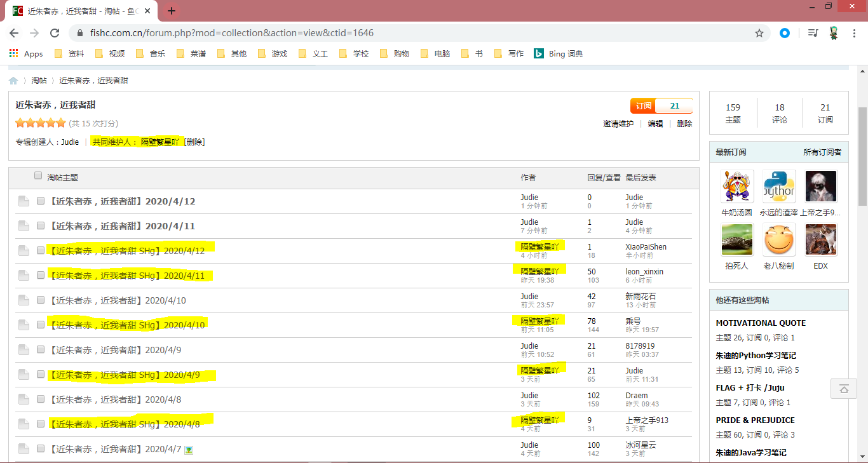Check the box for 【近朱者赤，近我者甜】2020/4/12
The height and width of the screenshot is (463, 868).
click(x=41, y=201)
